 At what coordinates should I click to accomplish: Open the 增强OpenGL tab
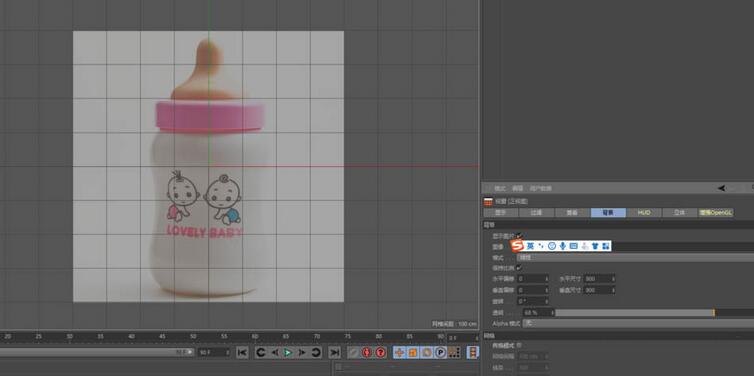tap(716, 213)
